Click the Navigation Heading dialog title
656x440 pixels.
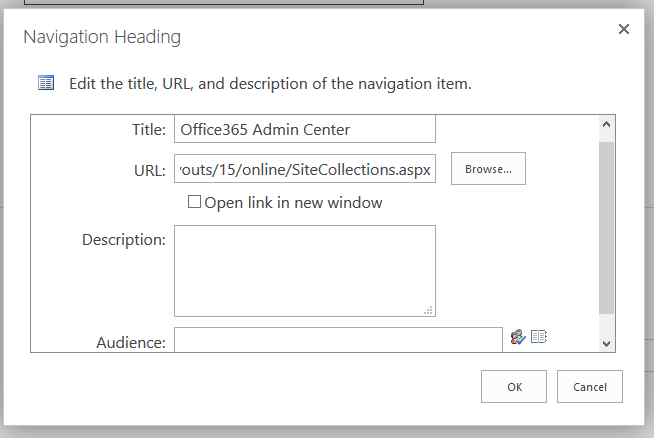click(x=102, y=38)
